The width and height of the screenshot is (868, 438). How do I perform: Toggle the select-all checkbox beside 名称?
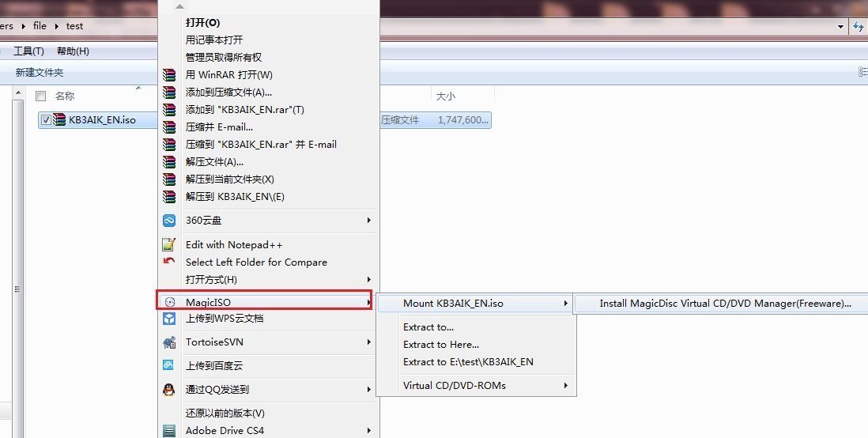(40, 96)
